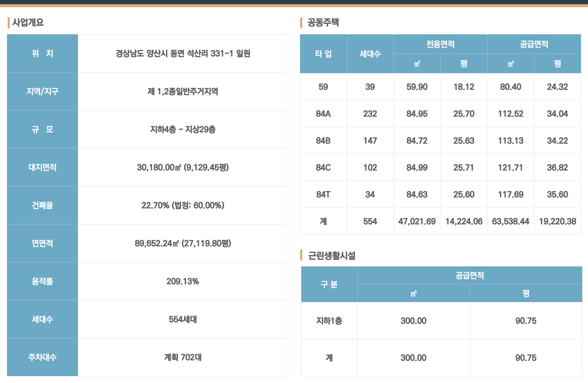Click the 232 households cell for 84A
The image size is (588, 383).
[370, 114]
